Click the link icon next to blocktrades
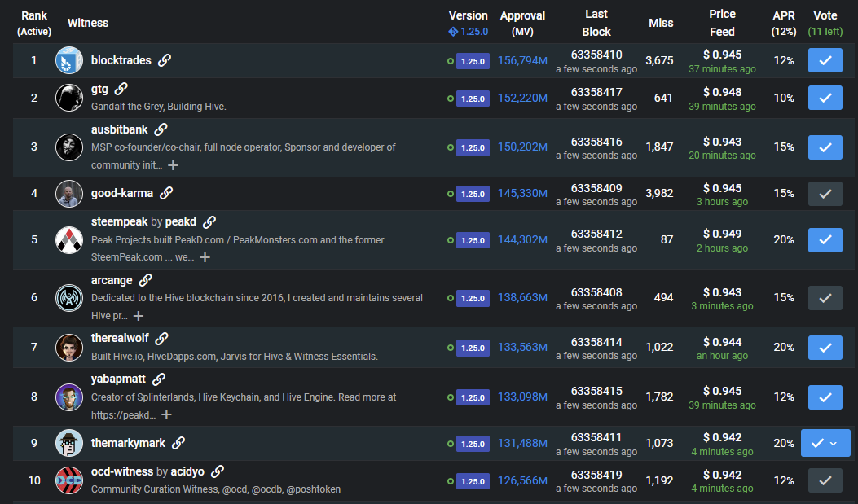 165,60
